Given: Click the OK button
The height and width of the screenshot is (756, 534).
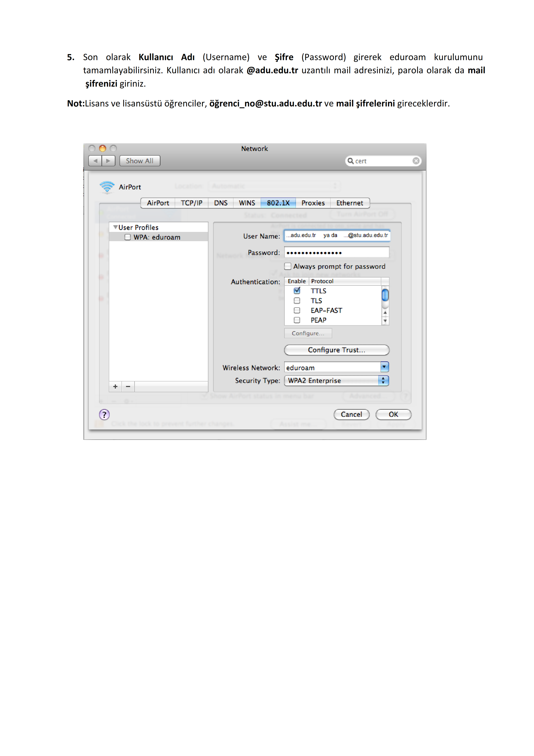Looking at the screenshot, I should (x=394, y=415).
